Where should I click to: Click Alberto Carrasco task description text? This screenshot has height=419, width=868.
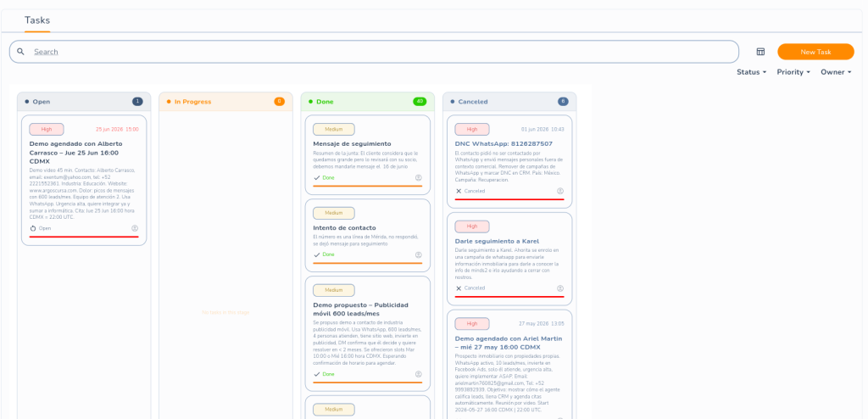[x=83, y=193]
